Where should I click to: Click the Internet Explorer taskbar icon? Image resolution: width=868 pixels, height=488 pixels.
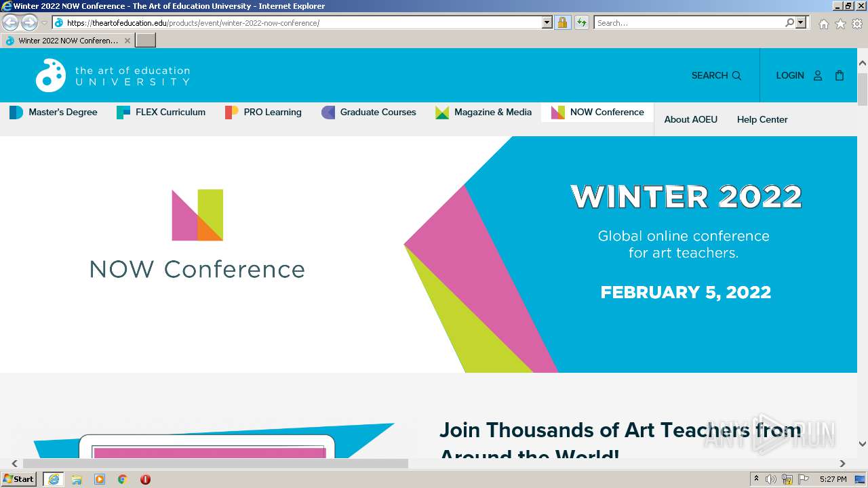point(54,479)
